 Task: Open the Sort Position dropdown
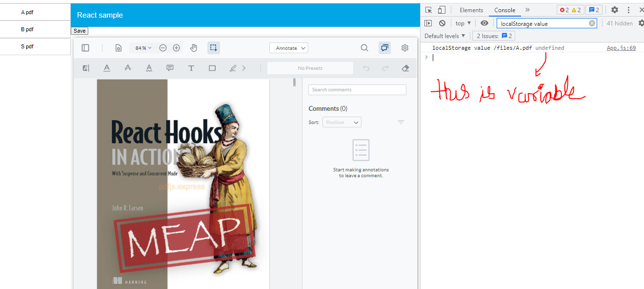(342, 122)
